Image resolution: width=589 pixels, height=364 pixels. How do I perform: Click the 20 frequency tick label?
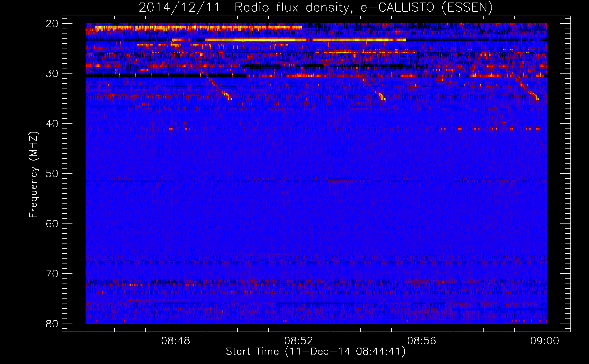point(52,24)
